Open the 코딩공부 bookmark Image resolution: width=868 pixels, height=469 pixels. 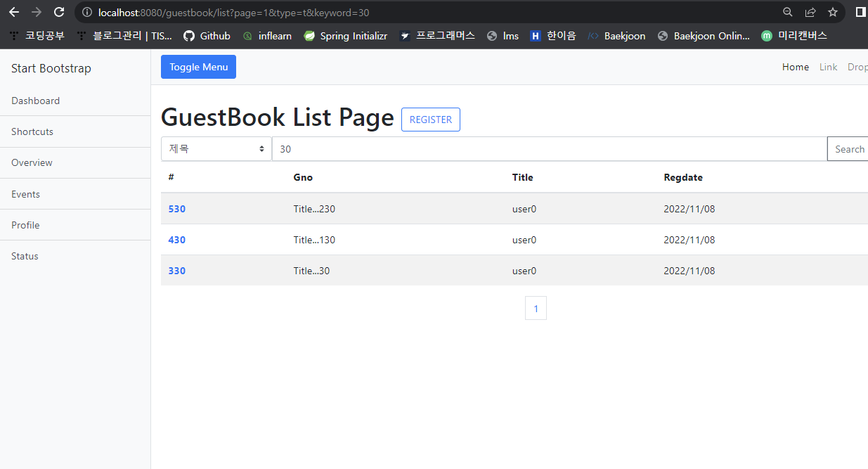coord(37,36)
